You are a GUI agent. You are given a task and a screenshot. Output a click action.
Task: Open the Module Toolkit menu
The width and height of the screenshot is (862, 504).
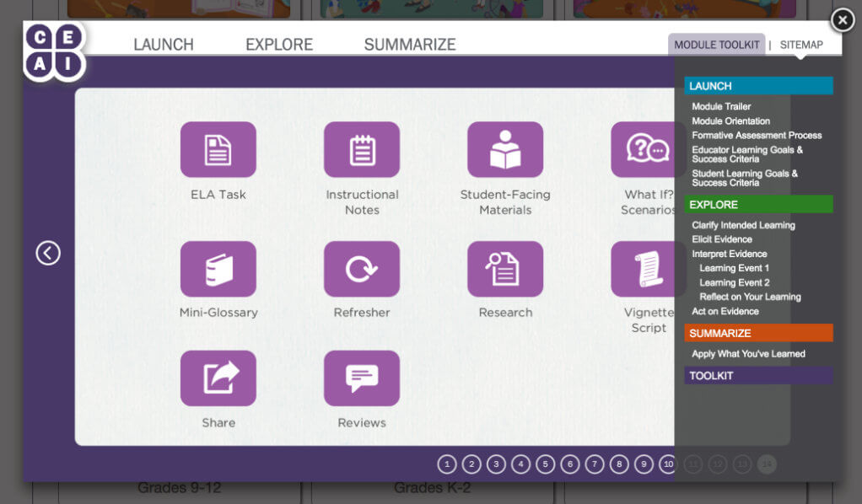coord(717,45)
